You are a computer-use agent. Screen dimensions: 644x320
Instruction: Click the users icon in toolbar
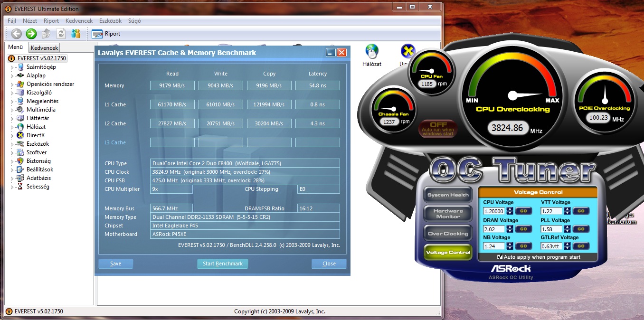point(76,34)
